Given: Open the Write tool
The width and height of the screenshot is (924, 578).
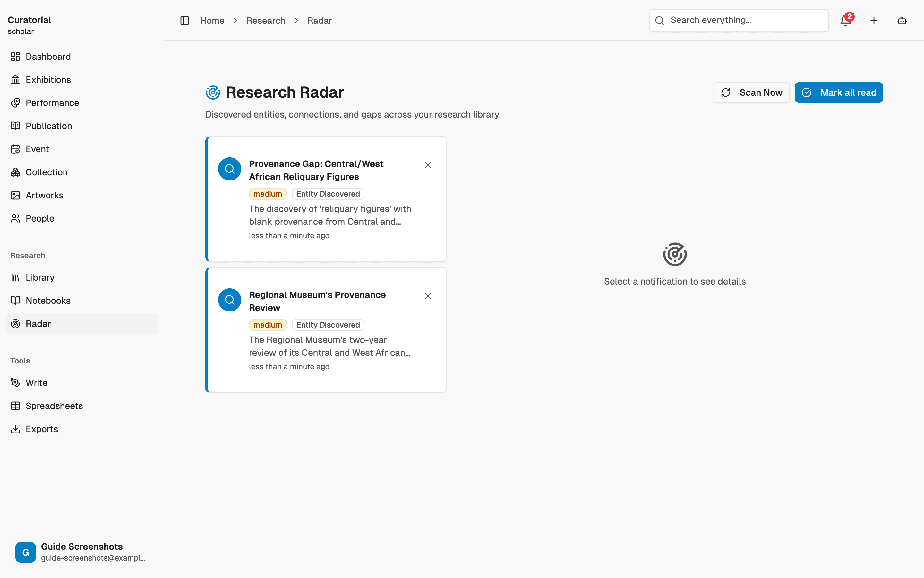Looking at the screenshot, I should (82, 383).
